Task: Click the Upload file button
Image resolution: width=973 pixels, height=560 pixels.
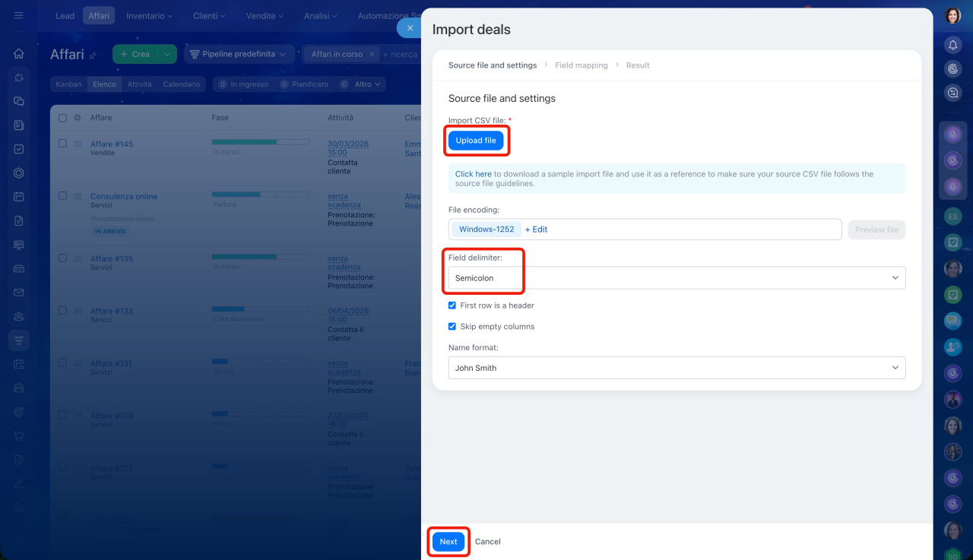Action: click(476, 141)
